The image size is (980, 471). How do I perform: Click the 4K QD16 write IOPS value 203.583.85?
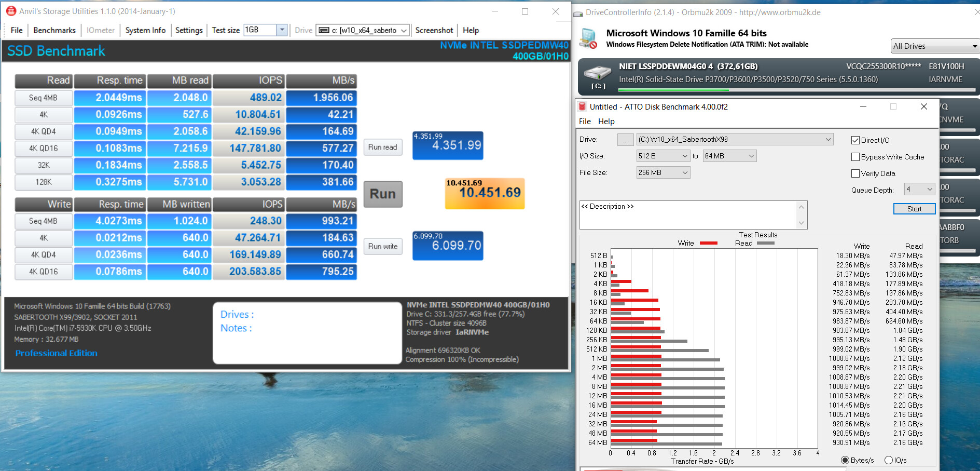pyautogui.click(x=249, y=271)
